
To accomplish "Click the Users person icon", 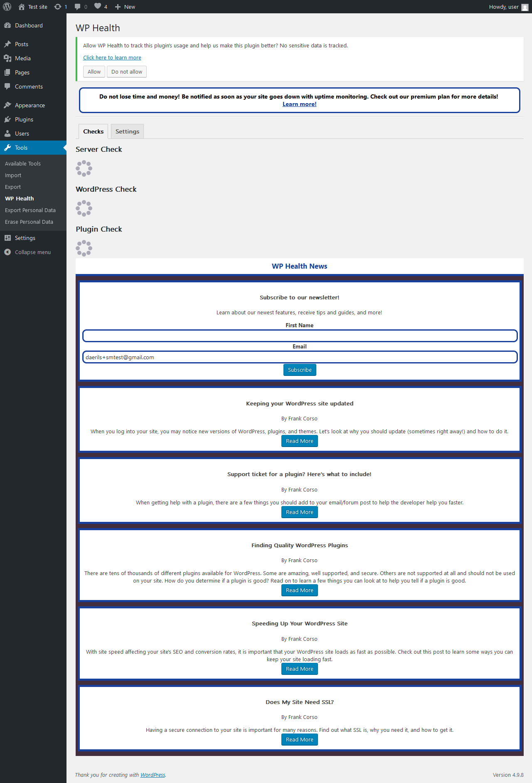I will tap(7, 133).
